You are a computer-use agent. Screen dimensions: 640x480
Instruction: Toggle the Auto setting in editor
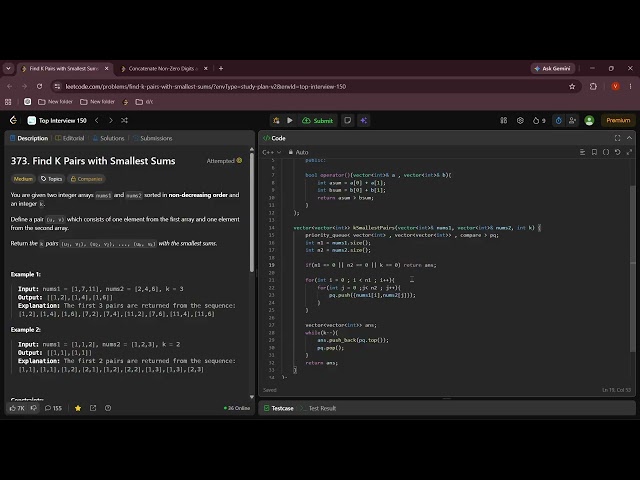pos(298,152)
